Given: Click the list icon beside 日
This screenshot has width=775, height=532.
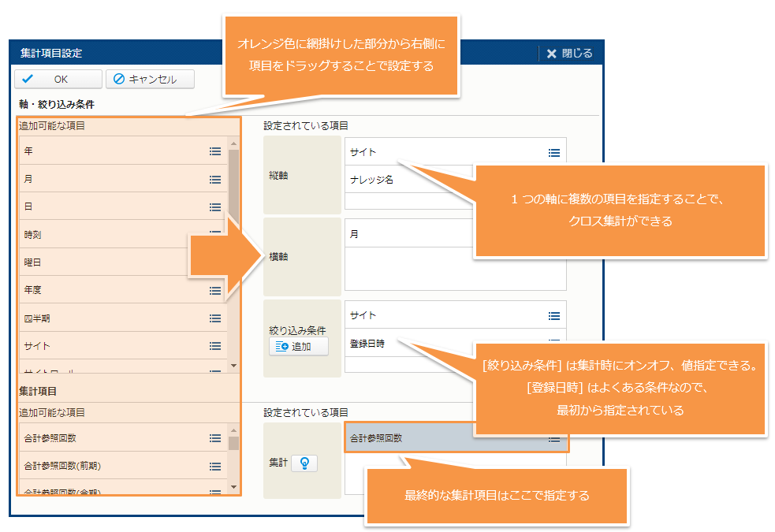Looking at the screenshot, I should [214, 207].
